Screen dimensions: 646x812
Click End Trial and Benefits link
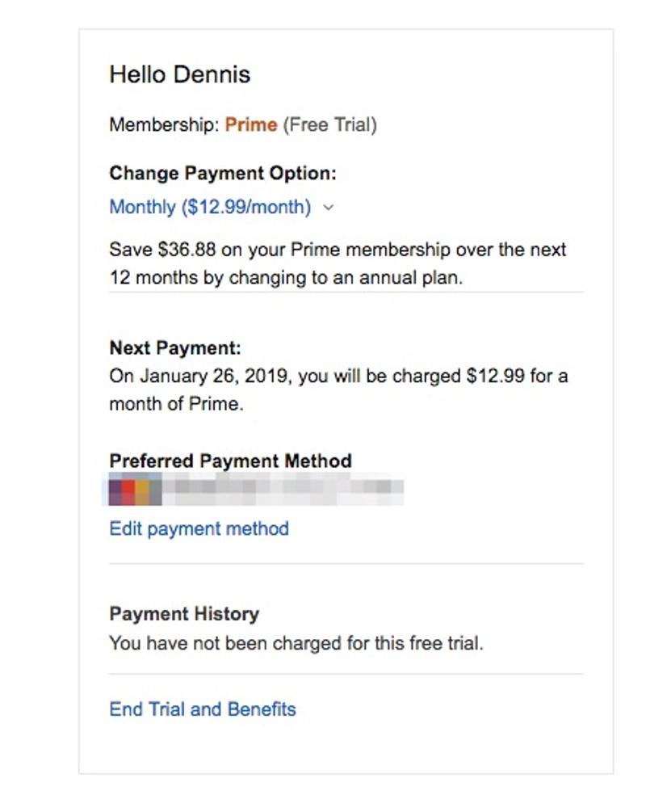(203, 709)
